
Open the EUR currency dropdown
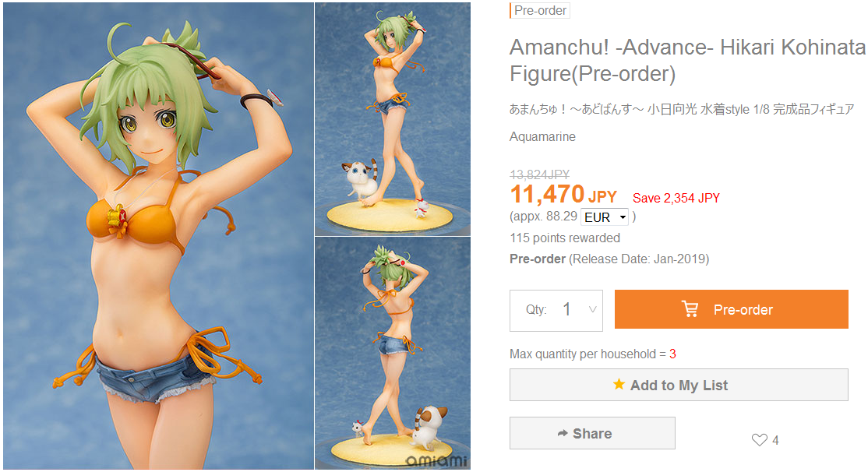[x=605, y=217]
